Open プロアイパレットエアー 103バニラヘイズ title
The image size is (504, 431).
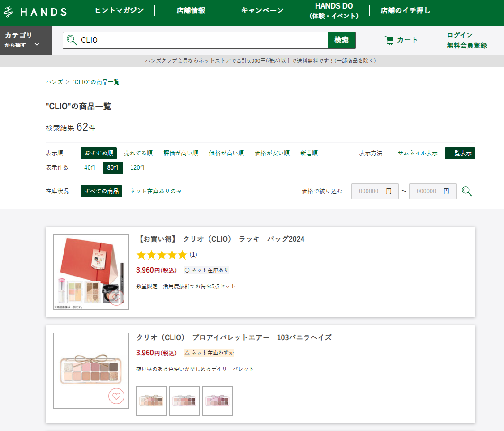pos(234,337)
